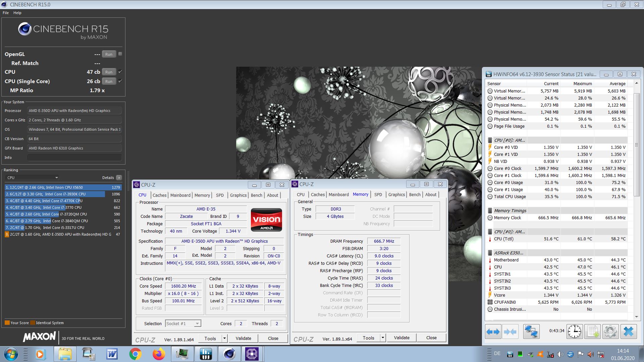This screenshot has height=362, width=644.
Task: Run the CPU Single Core benchmark
Action: tap(109, 81)
